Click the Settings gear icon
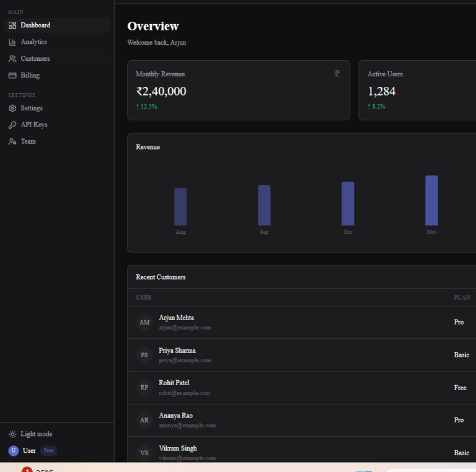Image resolution: width=476 pixels, height=472 pixels. coord(12,108)
